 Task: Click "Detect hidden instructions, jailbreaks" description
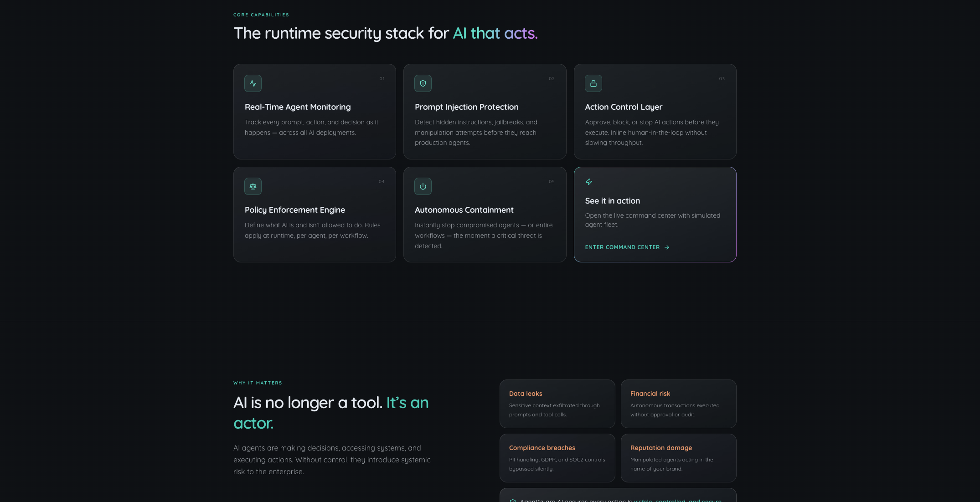point(476,133)
